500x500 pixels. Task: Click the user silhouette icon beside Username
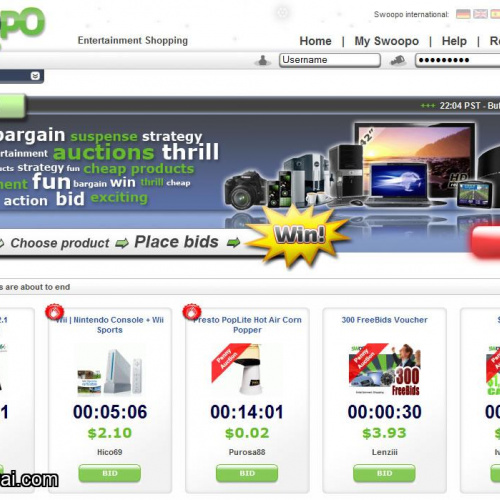click(x=263, y=60)
